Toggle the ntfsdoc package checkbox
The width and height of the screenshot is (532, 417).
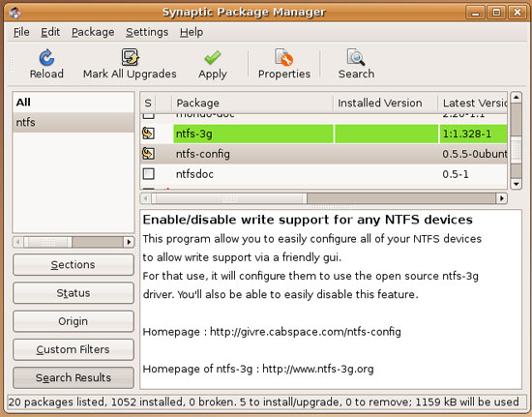[x=149, y=174]
